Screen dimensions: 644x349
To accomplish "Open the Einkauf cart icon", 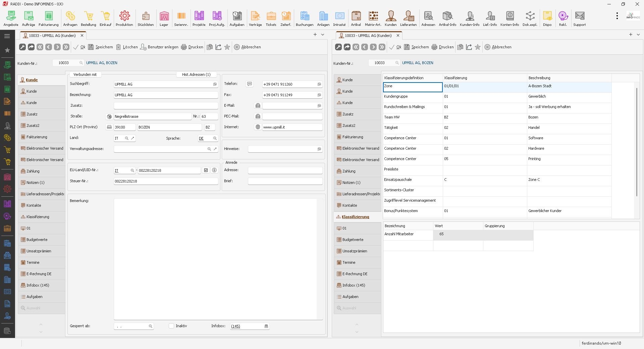I will pyautogui.click(x=106, y=18).
